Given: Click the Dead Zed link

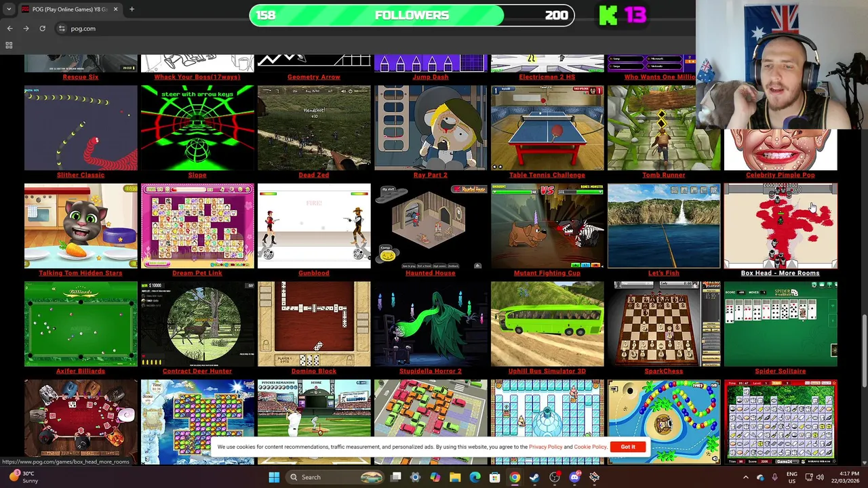Looking at the screenshot, I should (313, 175).
